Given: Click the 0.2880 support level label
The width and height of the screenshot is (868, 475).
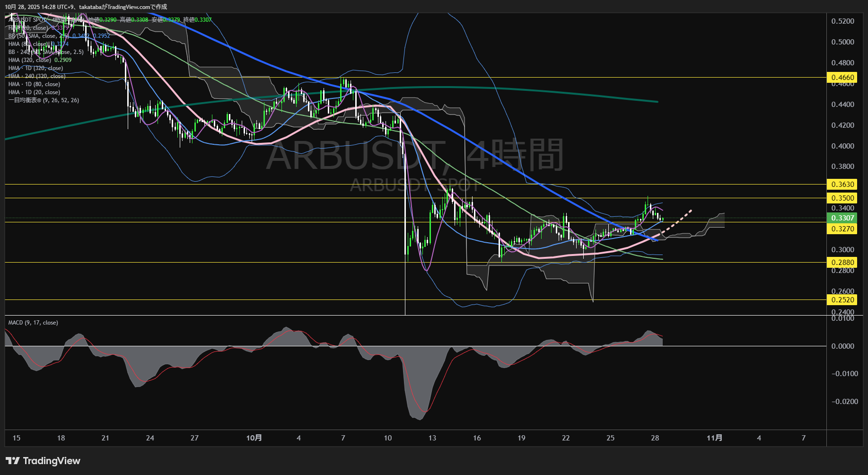Looking at the screenshot, I should [842, 263].
